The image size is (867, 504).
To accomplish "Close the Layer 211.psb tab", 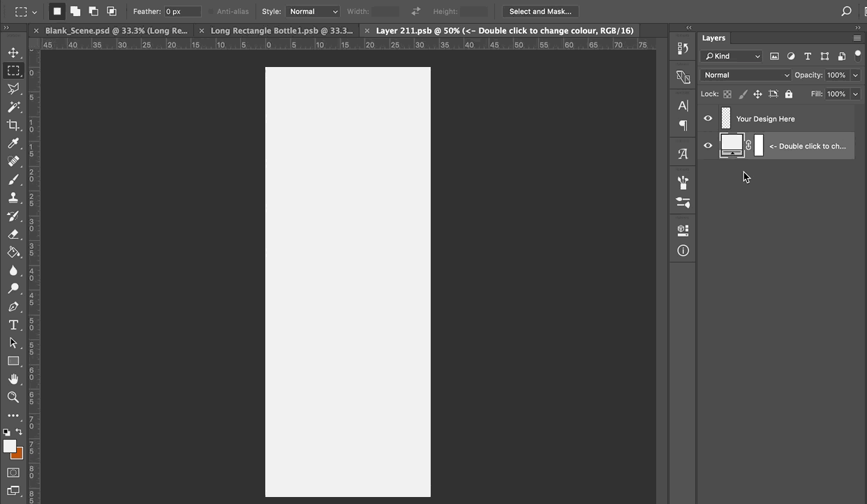I will (367, 31).
